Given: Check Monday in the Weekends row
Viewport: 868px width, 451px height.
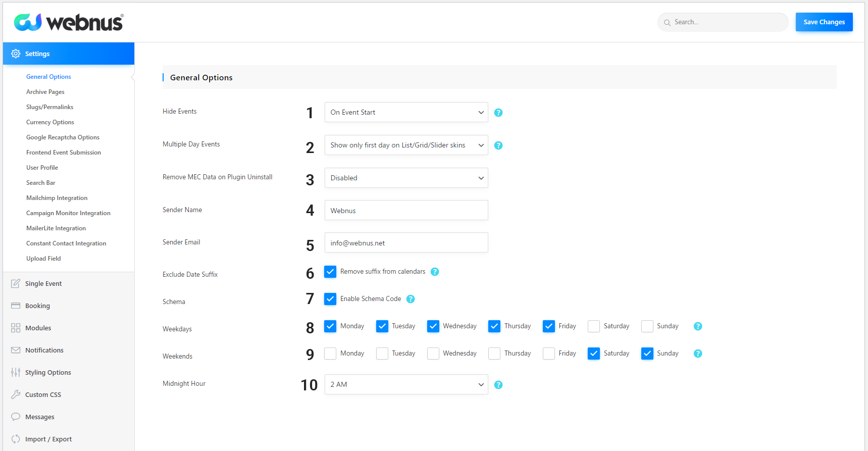Looking at the screenshot, I should coord(330,354).
